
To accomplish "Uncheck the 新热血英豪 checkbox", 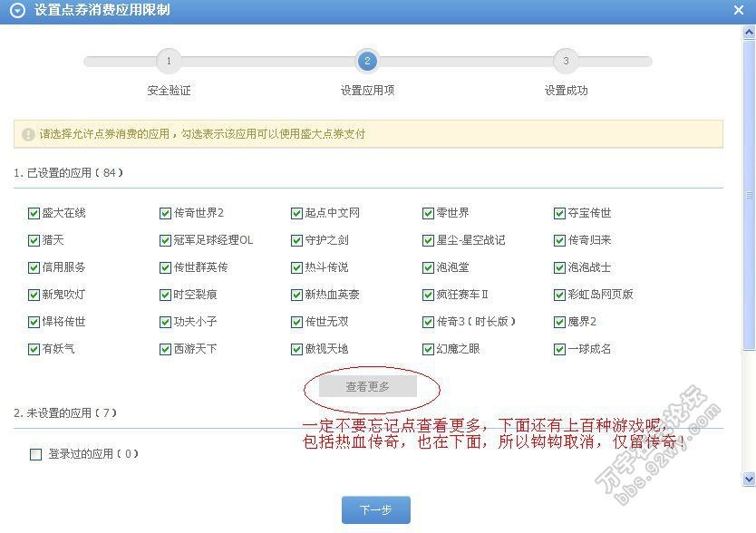I will (296, 295).
